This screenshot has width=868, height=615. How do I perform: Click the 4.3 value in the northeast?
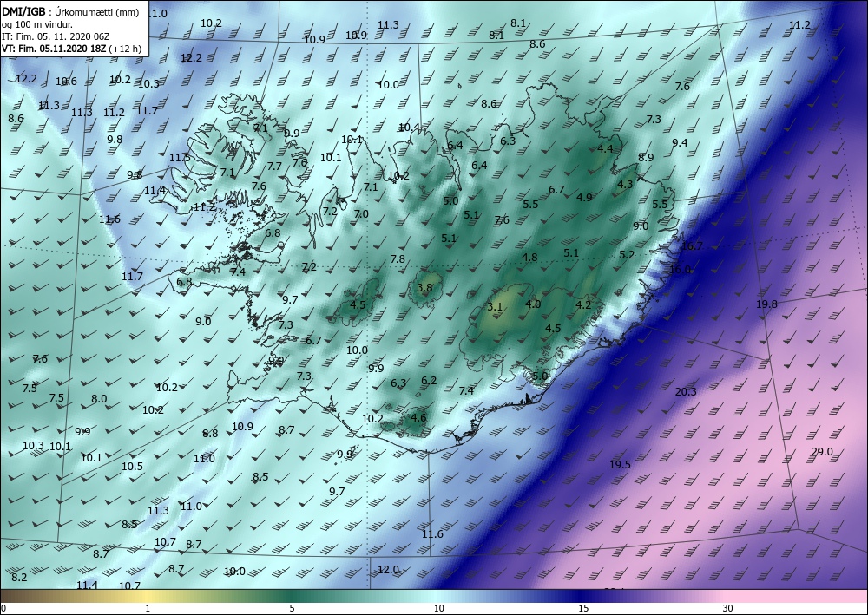click(x=625, y=185)
